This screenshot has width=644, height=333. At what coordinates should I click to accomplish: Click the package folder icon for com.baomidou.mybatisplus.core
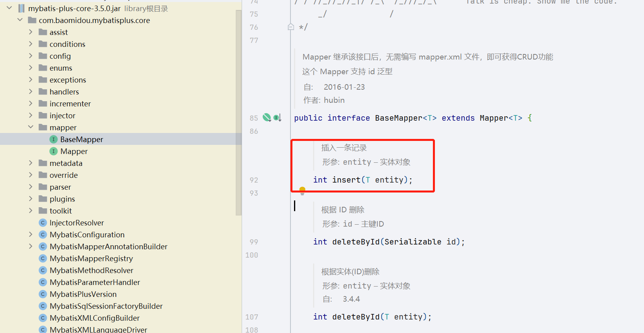coord(33,20)
